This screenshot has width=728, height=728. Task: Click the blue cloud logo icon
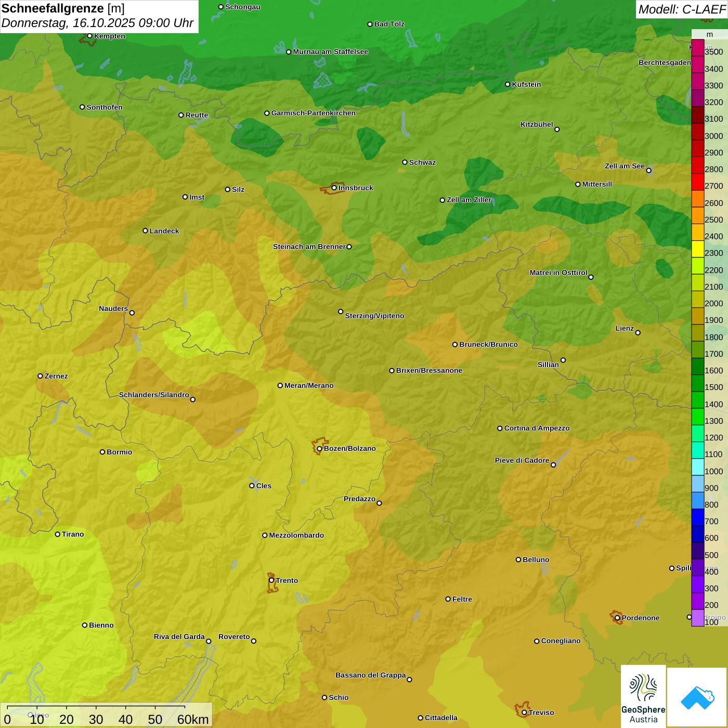coord(697,697)
